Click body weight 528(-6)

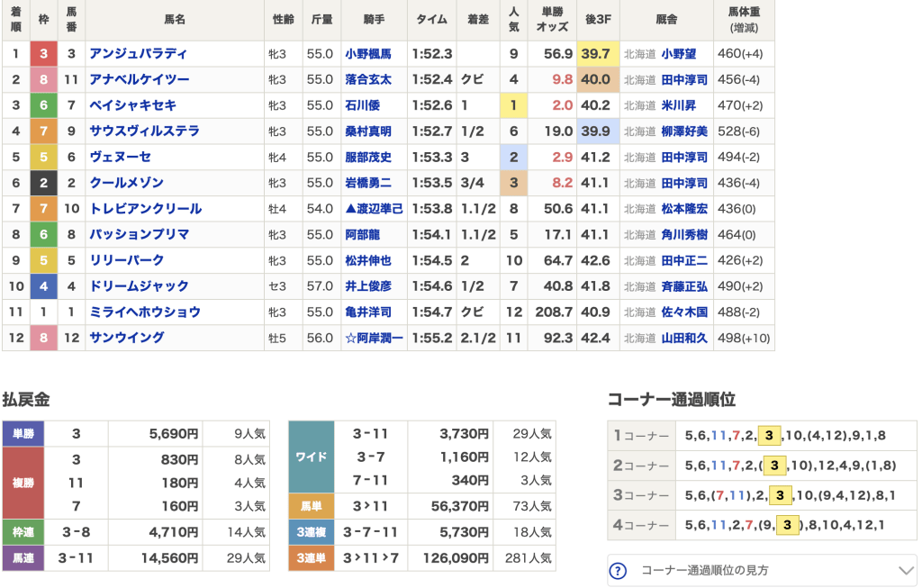(x=738, y=131)
